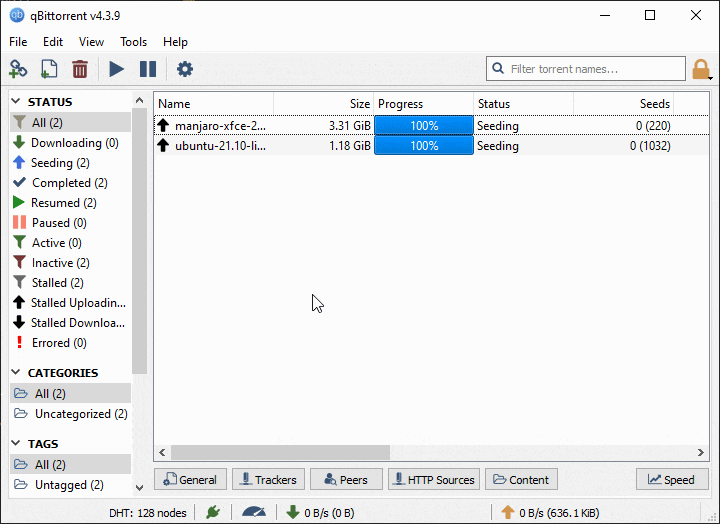Collapse the TAGS section
This screenshot has height=524, width=720.
16,443
